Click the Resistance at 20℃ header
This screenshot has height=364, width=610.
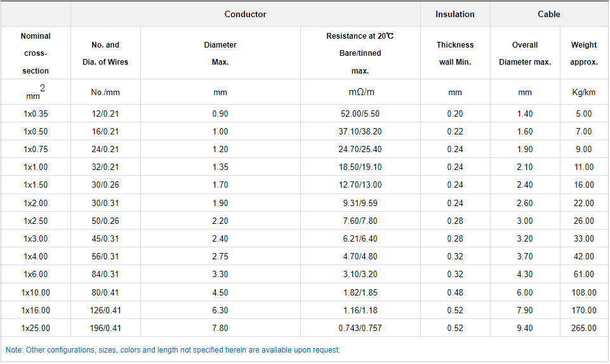pos(360,53)
